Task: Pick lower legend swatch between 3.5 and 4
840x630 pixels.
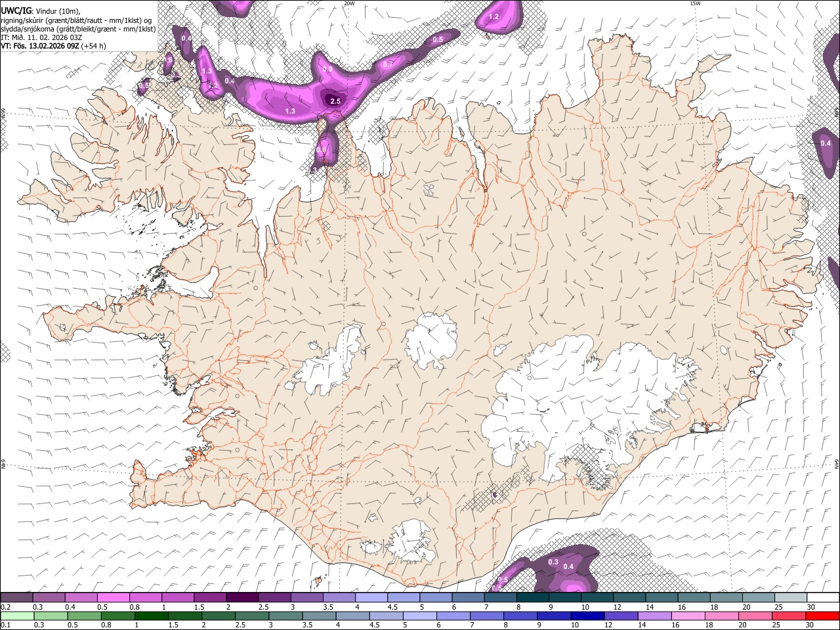Action: (x=318, y=616)
